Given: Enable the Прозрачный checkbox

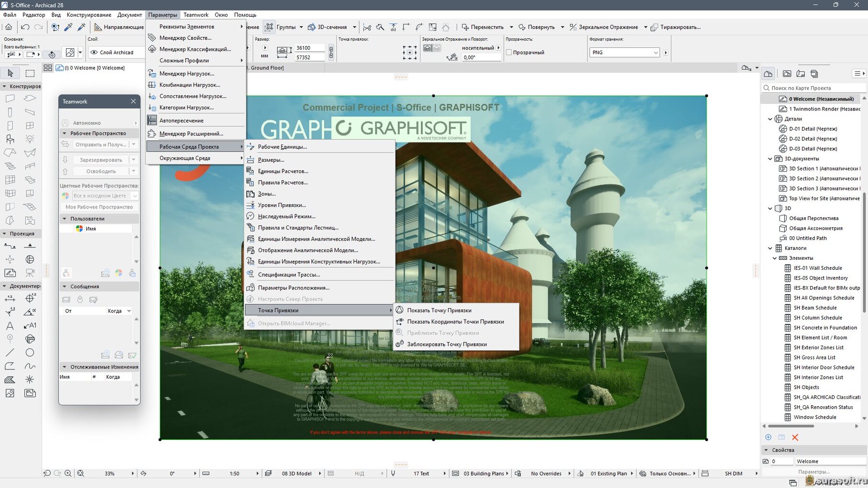Looking at the screenshot, I should pos(509,52).
